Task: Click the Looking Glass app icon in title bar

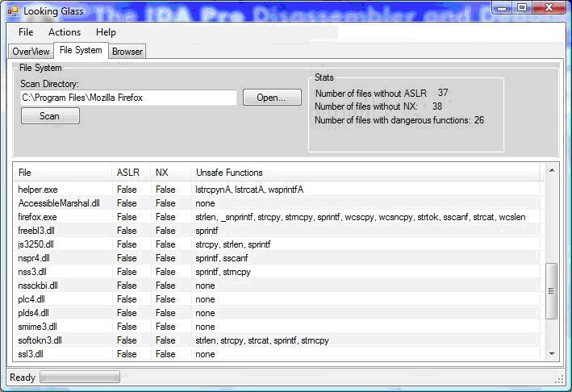Action: click(x=13, y=11)
